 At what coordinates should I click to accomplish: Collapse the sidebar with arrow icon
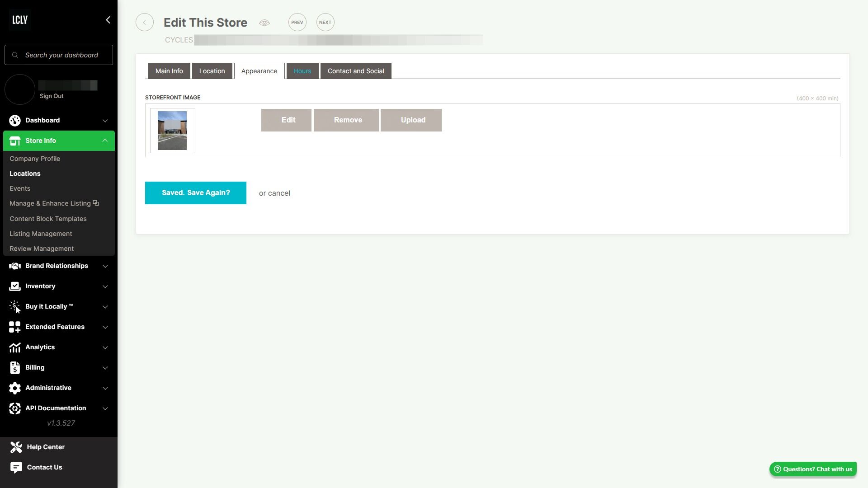click(108, 20)
